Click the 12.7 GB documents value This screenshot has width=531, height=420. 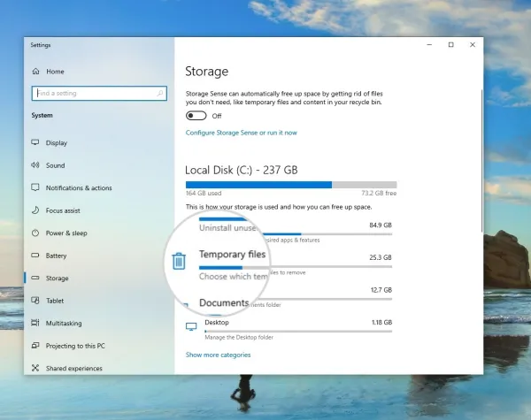coord(381,290)
